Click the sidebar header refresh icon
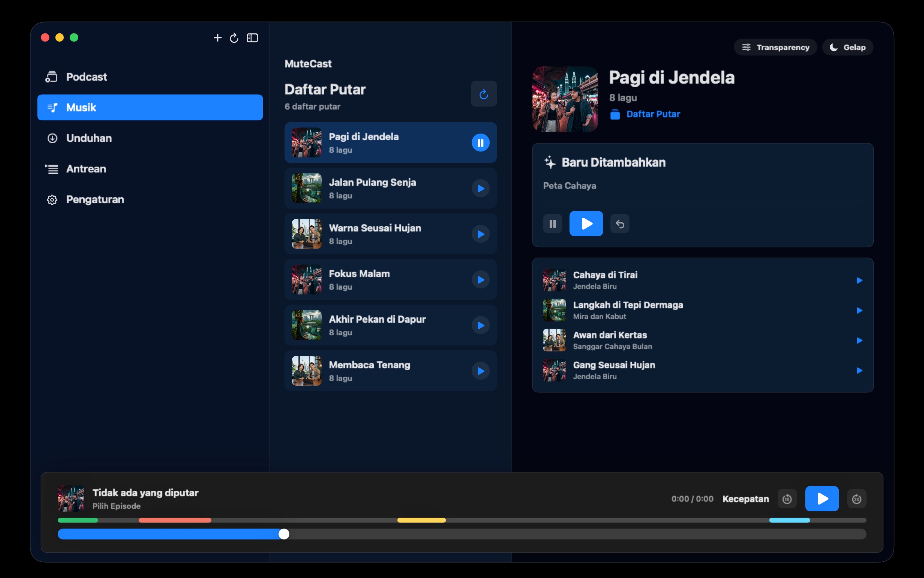924x578 pixels. pos(234,38)
